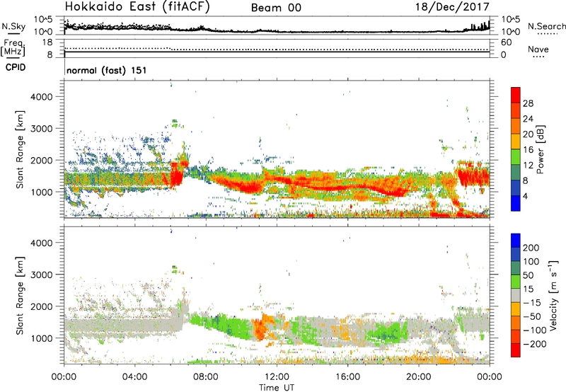Click the "24" power colorbar label
The height and width of the screenshot is (392, 566).
pos(528,119)
